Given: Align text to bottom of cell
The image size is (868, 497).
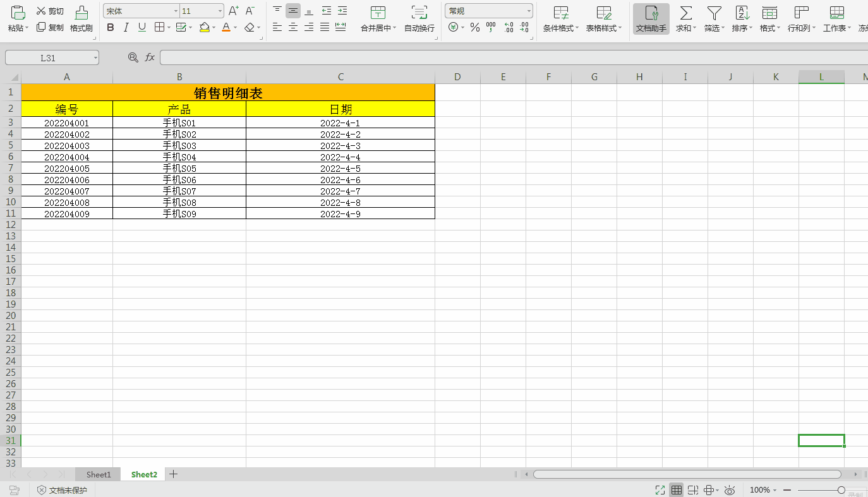Looking at the screenshot, I should pyautogui.click(x=309, y=11).
